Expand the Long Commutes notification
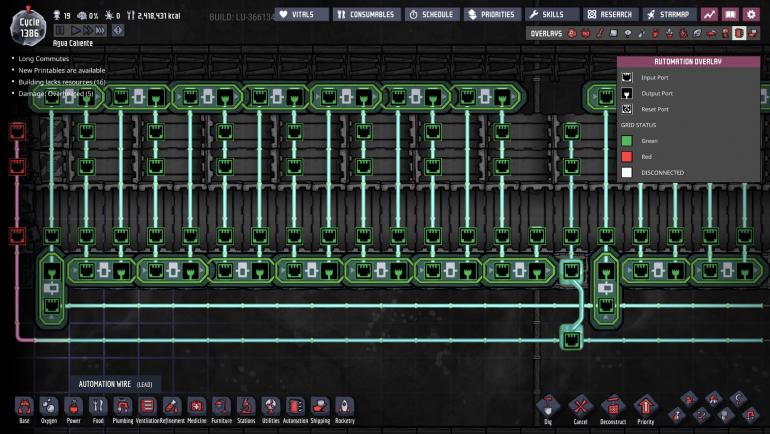The height and width of the screenshot is (434, 770). (x=45, y=59)
